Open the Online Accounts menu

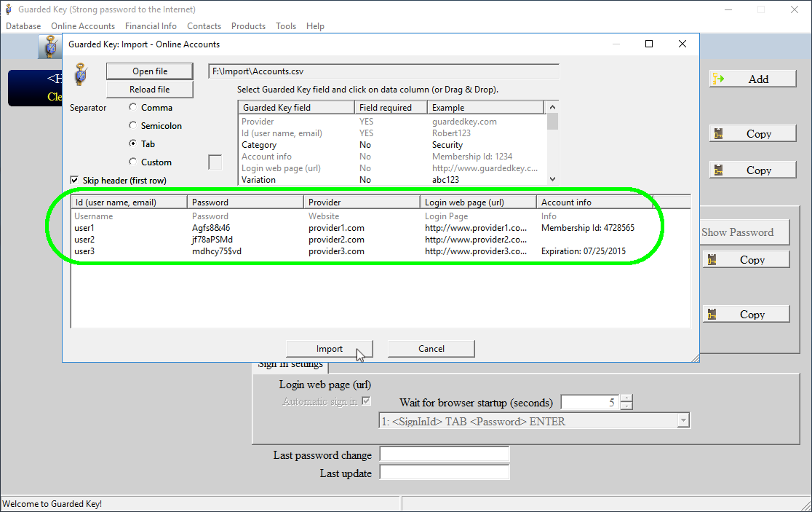(x=83, y=26)
